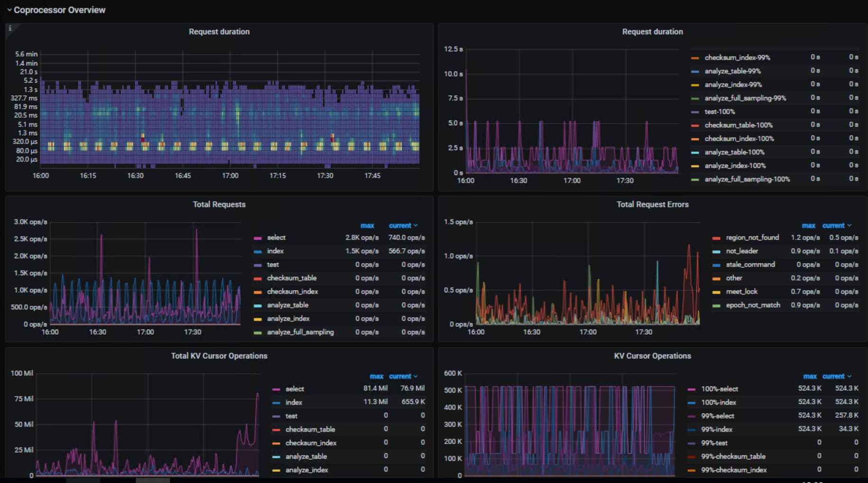Image resolution: width=868 pixels, height=483 pixels.
Task: Toggle not_leader series visibility
Action: (x=742, y=251)
